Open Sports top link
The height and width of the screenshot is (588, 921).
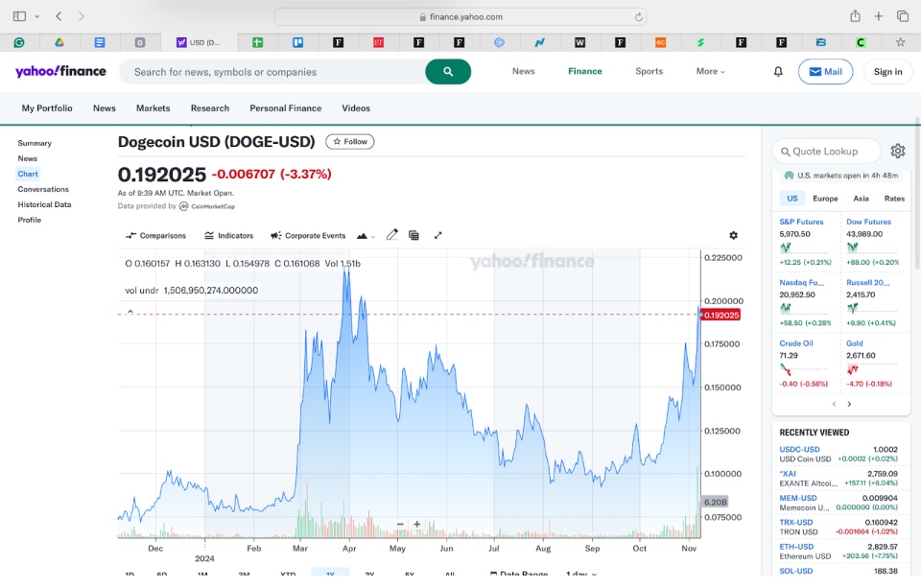(x=649, y=71)
